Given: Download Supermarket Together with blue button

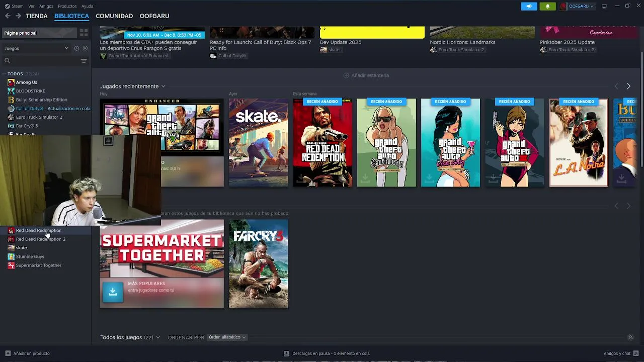Looking at the screenshot, I should coord(113,292).
